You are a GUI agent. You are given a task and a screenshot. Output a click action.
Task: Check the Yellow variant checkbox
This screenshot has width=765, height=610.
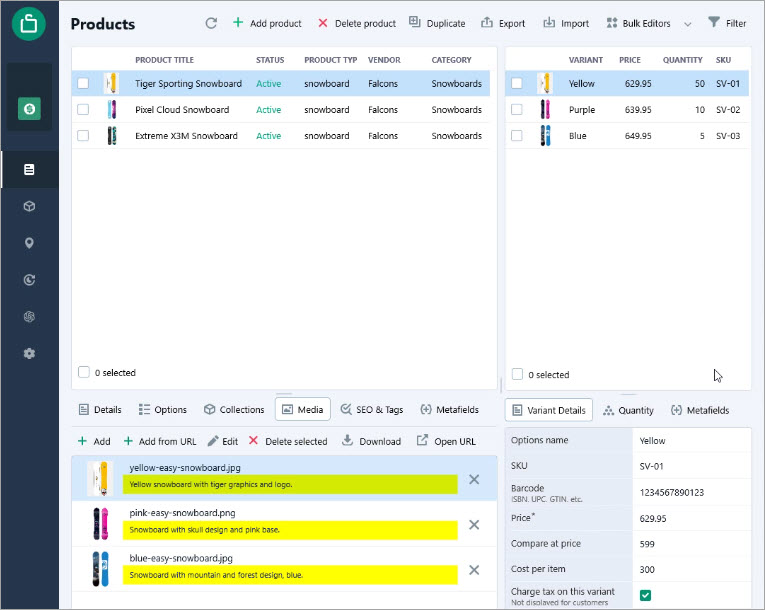(517, 83)
